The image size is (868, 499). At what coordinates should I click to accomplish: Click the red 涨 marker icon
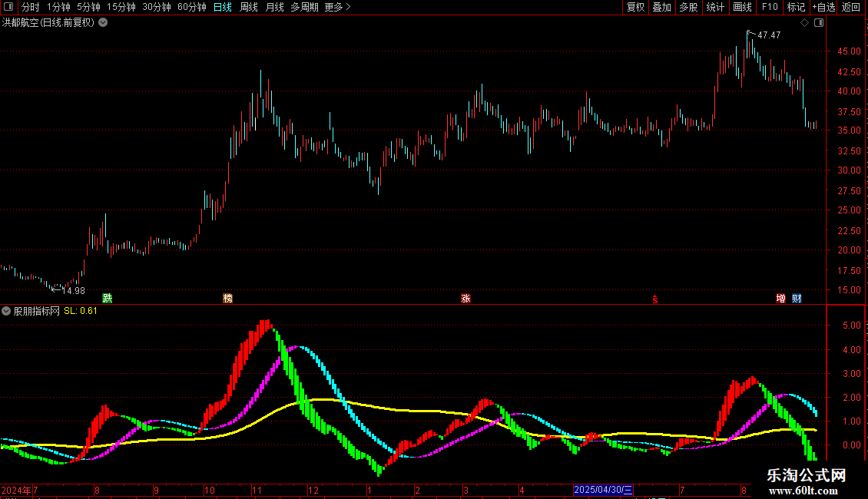[465, 298]
